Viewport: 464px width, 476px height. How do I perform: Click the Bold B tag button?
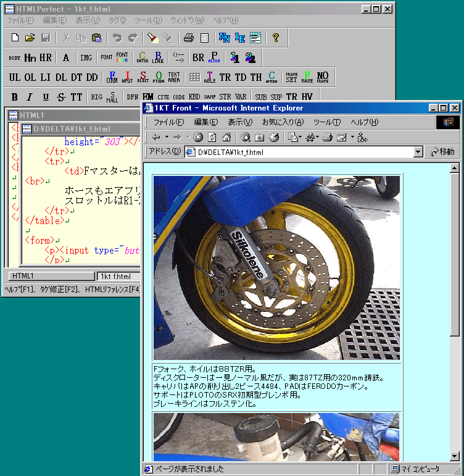click(14, 97)
